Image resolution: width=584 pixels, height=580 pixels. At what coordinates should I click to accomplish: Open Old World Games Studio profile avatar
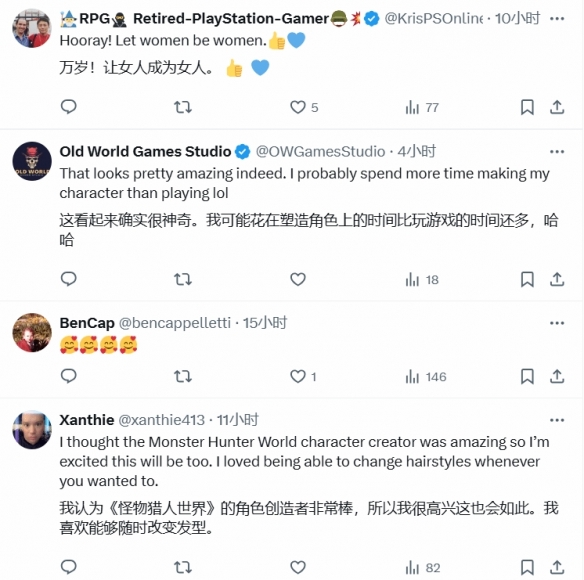point(32,161)
